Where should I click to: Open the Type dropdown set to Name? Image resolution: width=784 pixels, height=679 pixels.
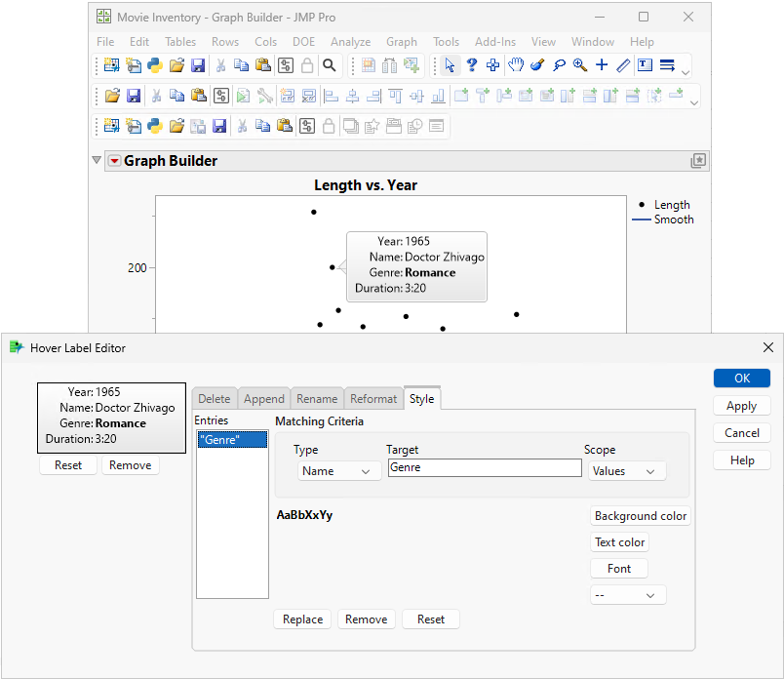[x=338, y=471]
